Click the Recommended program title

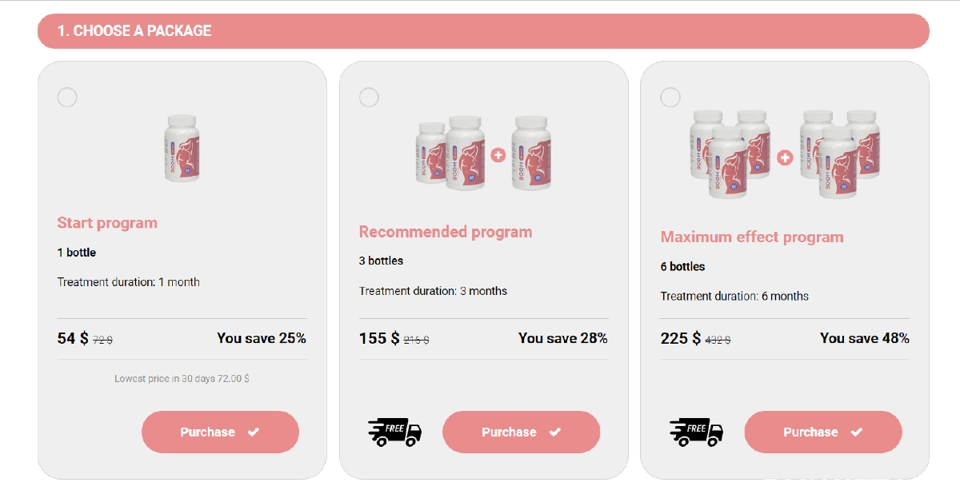pos(445,232)
